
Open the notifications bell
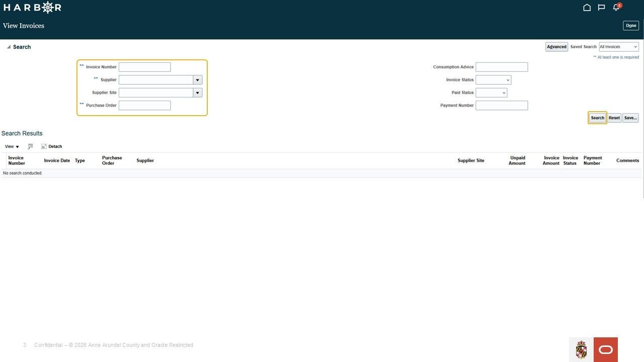coord(616,7)
